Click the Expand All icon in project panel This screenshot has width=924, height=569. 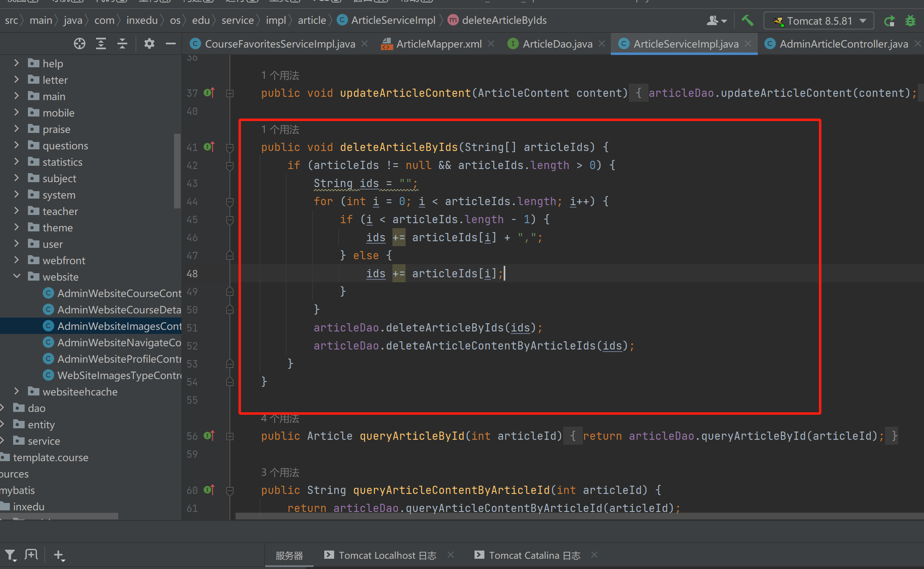101,43
